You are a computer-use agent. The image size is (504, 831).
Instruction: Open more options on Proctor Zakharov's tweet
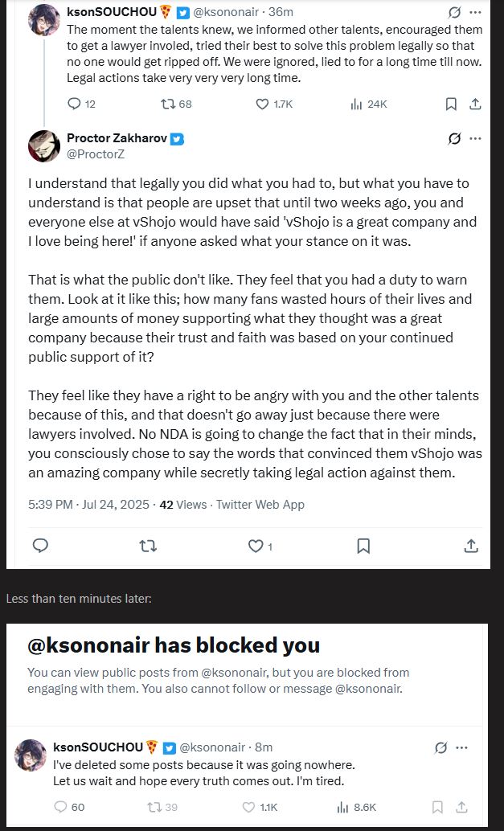pyautogui.click(x=475, y=138)
